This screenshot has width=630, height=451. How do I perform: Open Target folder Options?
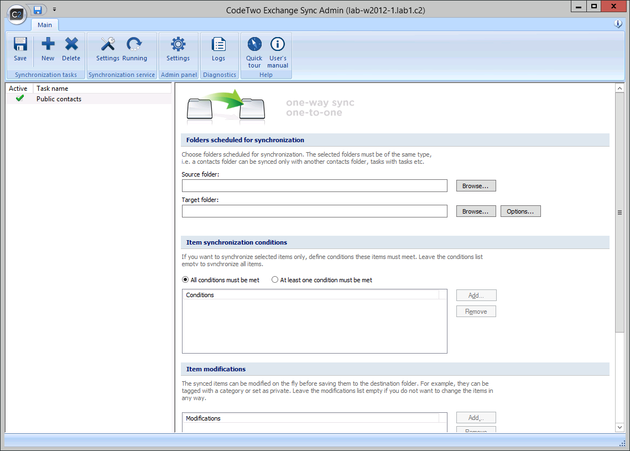coord(520,211)
